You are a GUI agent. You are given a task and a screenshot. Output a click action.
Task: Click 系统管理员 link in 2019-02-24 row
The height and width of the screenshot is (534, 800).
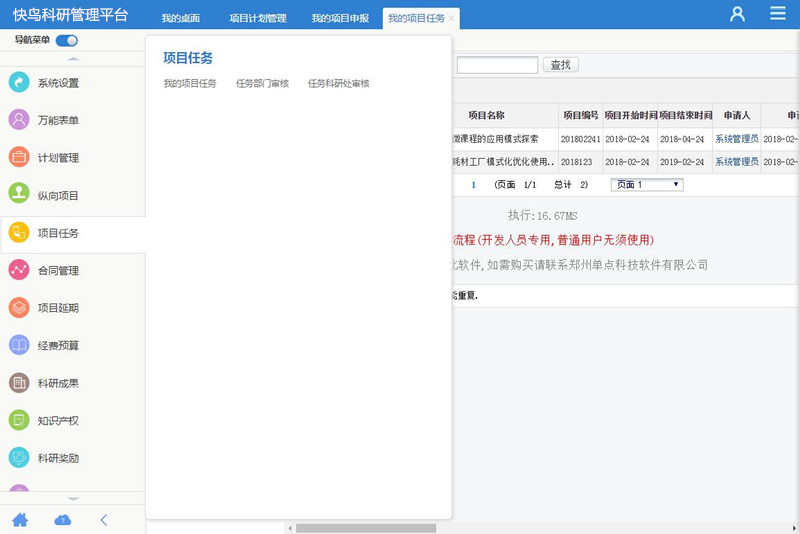pos(736,162)
